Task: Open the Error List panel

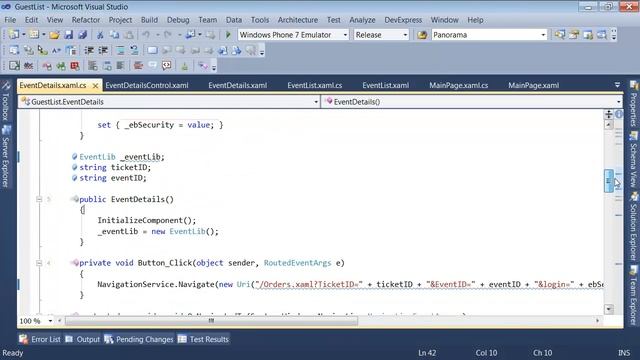Action: pyautogui.click(x=40, y=339)
